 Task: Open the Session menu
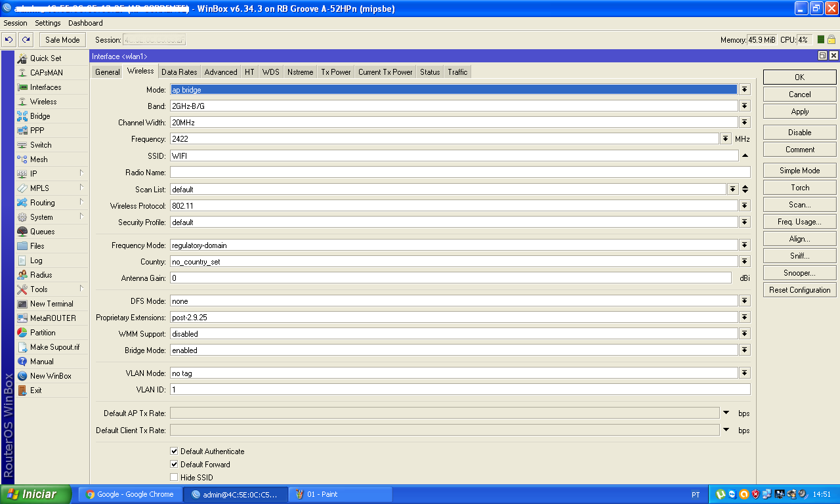[16, 23]
